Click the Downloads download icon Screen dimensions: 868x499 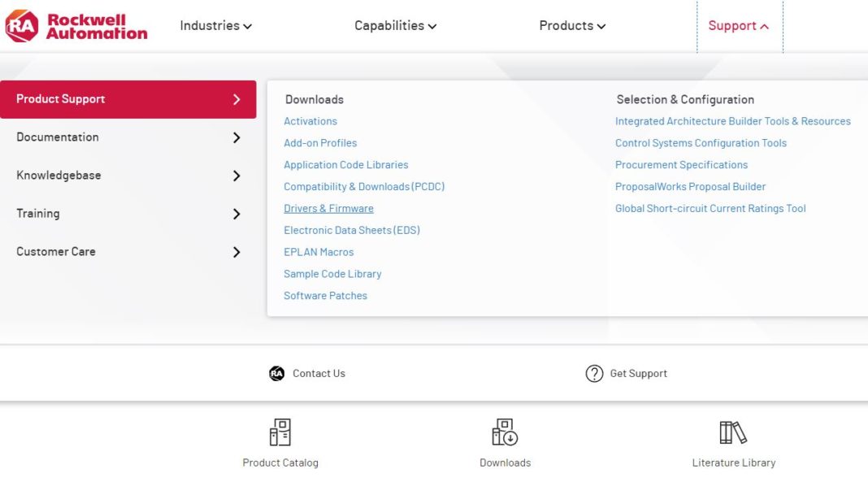coord(505,432)
